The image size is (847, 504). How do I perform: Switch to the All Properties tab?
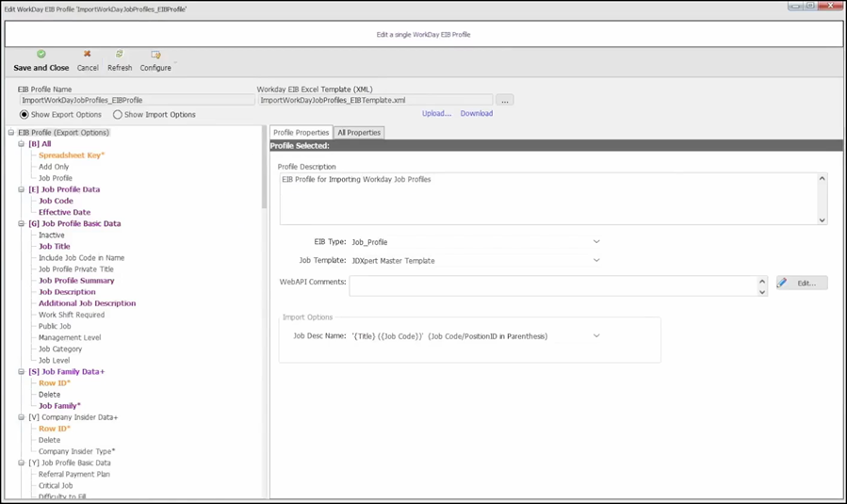(359, 133)
